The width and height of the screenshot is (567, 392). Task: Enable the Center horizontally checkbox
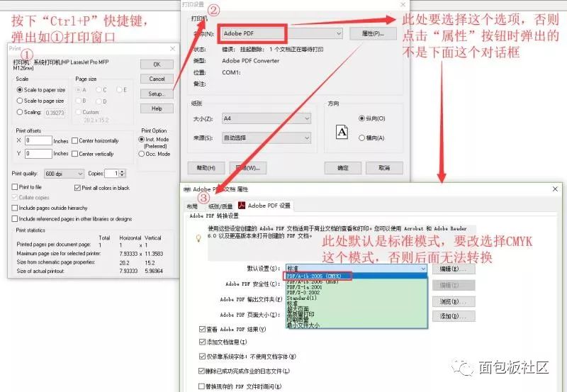(75, 140)
